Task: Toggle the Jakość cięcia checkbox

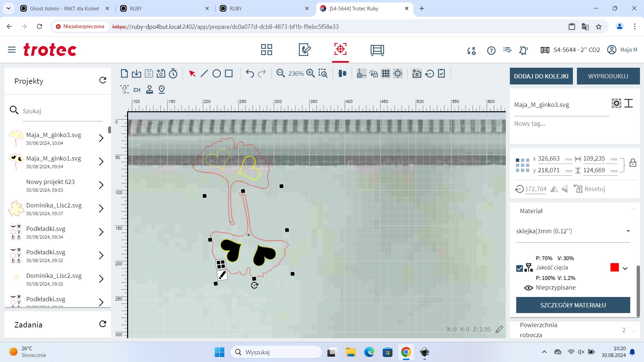Action: [520, 268]
